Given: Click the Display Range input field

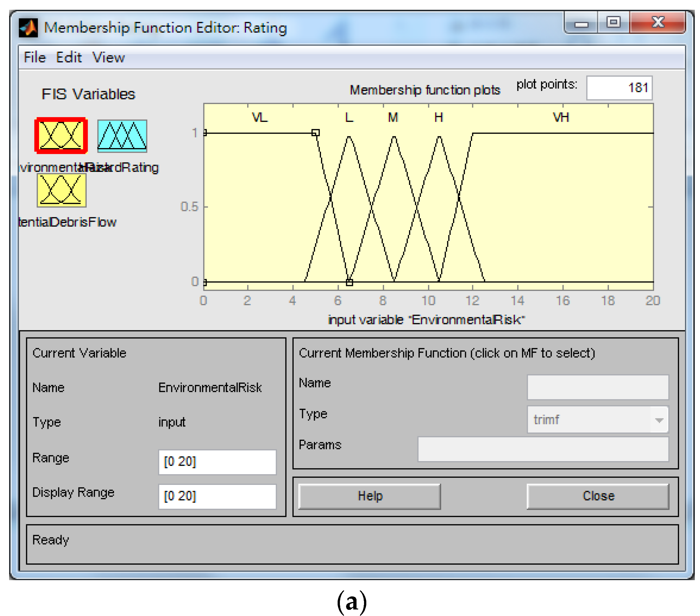Looking at the screenshot, I should click(x=217, y=496).
